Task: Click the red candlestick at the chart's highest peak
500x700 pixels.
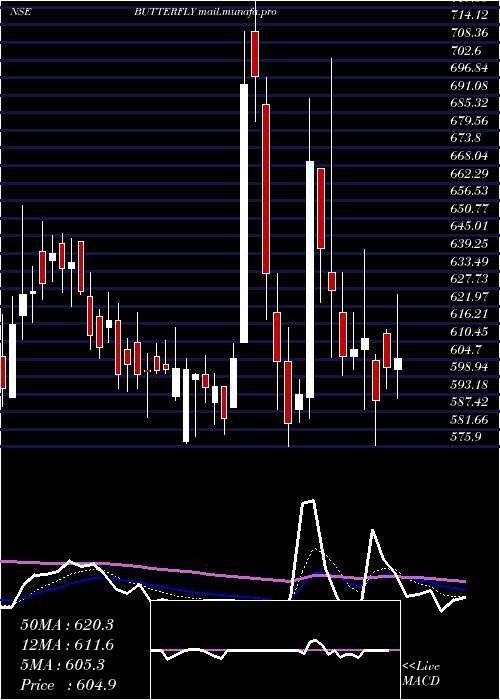Action: tap(255, 54)
